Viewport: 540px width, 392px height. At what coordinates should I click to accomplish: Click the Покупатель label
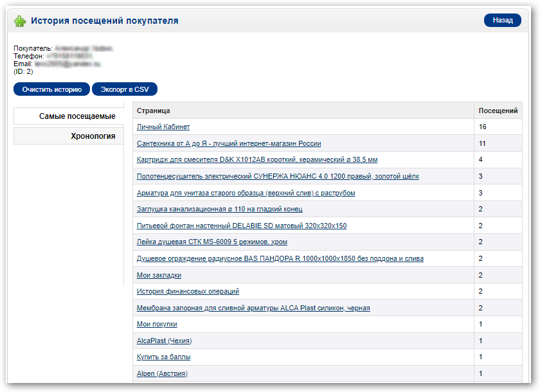coord(33,48)
